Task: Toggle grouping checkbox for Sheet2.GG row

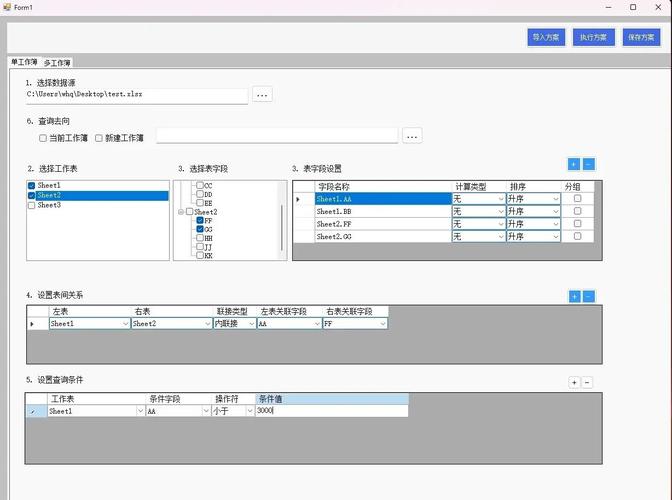Action: (x=577, y=236)
